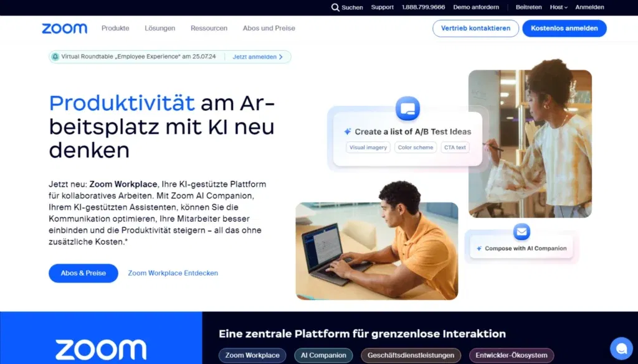
Task: Open Jetzt anmelden for the Virtual Roundtable
Action: [x=254, y=57]
